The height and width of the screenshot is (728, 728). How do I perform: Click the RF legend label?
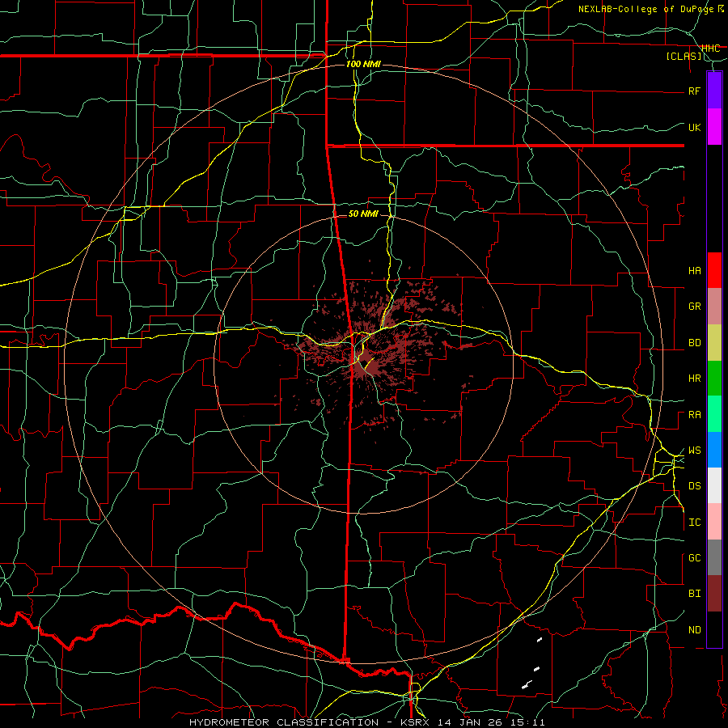click(695, 91)
